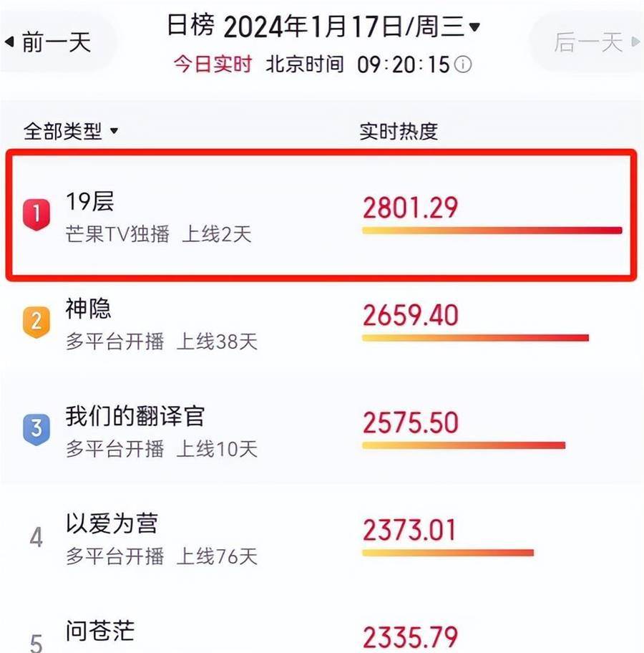Click the info icon beside the time
Screen dimensions: 644x653
462,64
